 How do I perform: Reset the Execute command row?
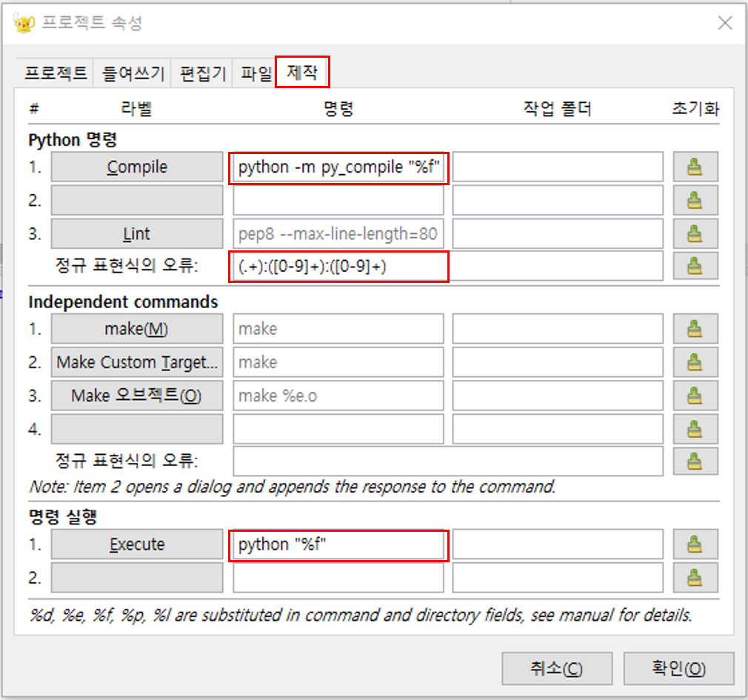pos(695,544)
